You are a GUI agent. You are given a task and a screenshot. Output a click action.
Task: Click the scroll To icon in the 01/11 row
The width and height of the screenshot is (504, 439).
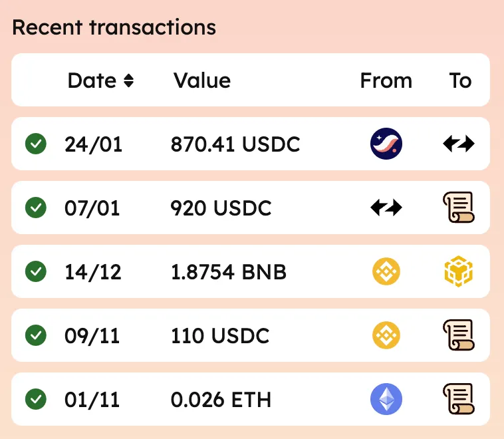pos(459,399)
